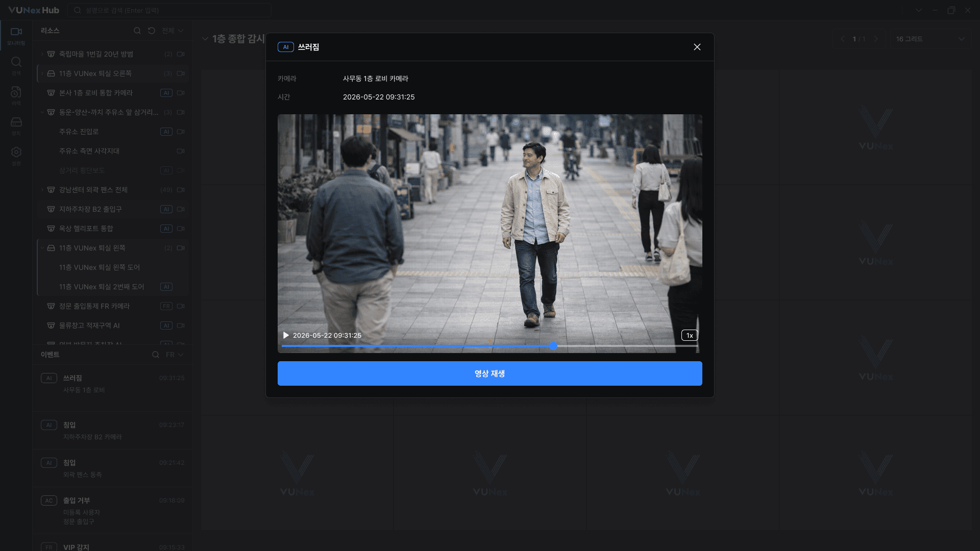
Task: Play the event clip with the play icon
Action: (x=286, y=335)
